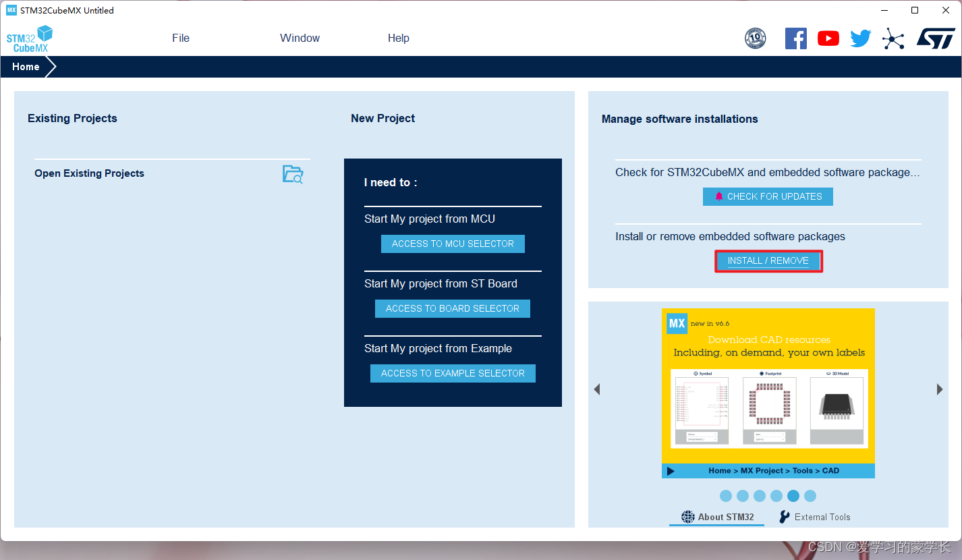Screen dimensions: 962x560
Task: Click the 'Manage software installations' heading
Action: point(680,119)
